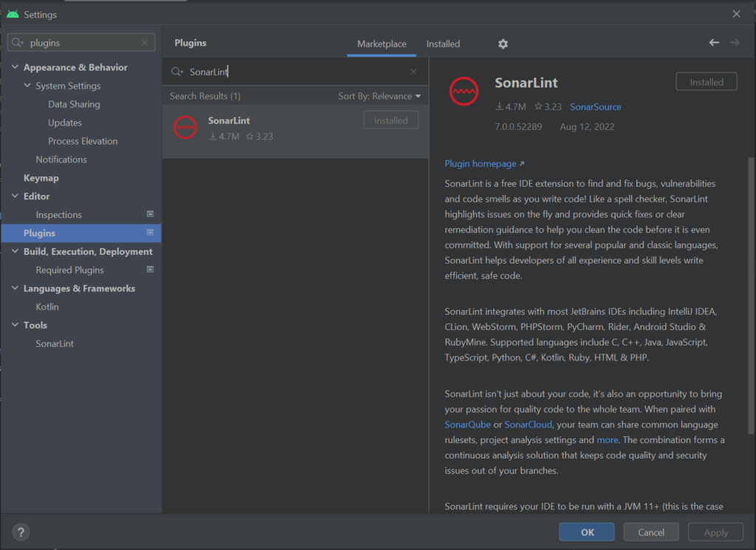Click the release date Aug 12, 2022
756x550 pixels.
coord(587,127)
